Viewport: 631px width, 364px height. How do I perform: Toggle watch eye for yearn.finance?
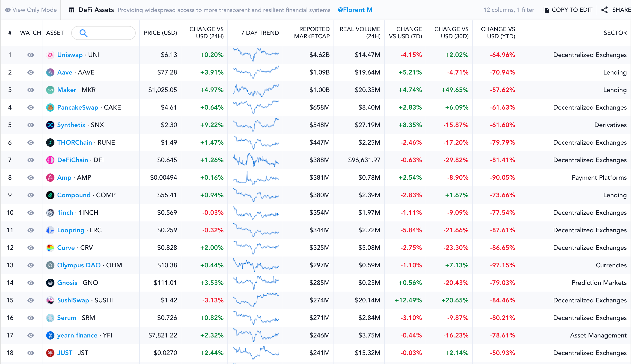coord(31,335)
